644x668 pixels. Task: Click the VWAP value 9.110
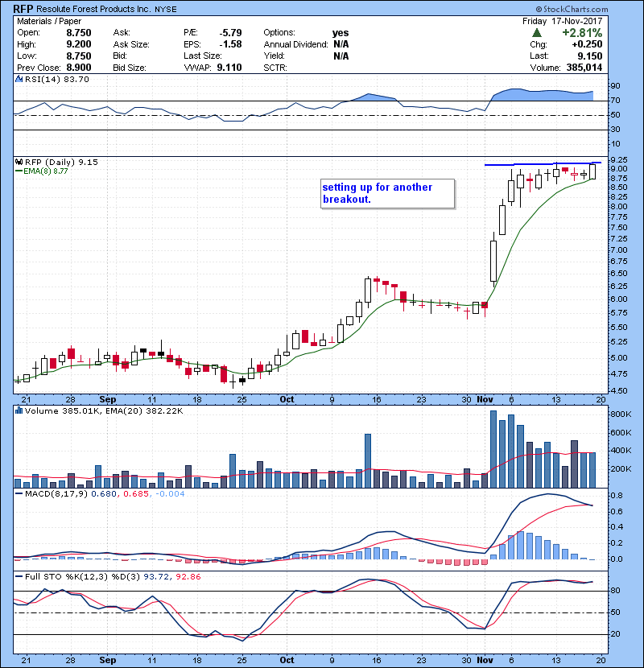pyautogui.click(x=229, y=68)
